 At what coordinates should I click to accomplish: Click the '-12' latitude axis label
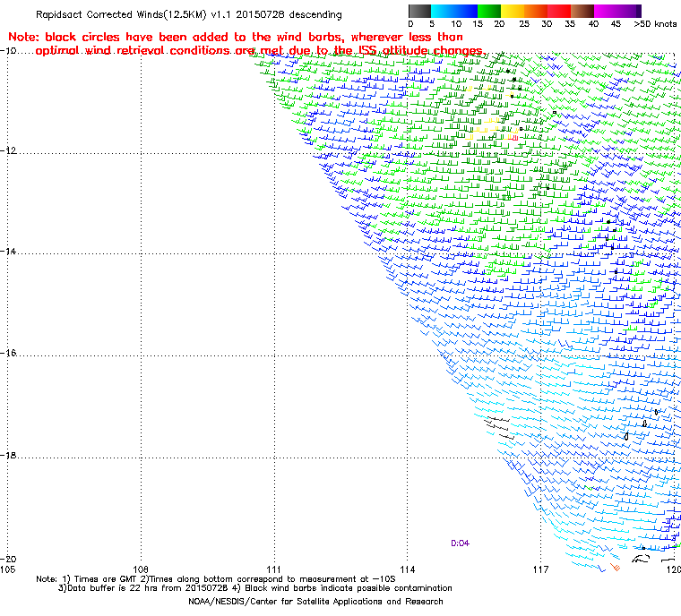[8, 150]
